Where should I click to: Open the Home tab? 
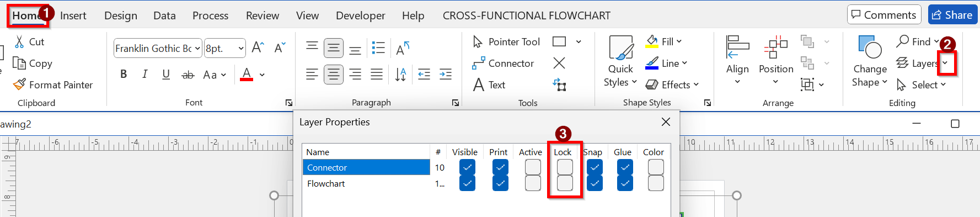tap(26, 15)
